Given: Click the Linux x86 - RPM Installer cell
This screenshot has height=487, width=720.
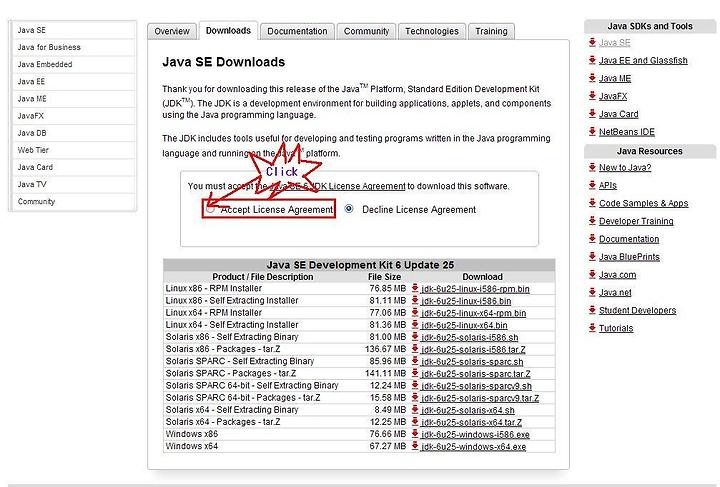Looking at the screenshot, I should coord(214,288).
